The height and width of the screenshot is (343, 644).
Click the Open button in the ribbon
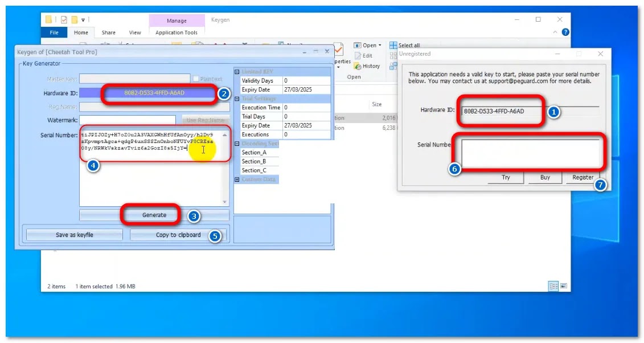coord(368,45)
